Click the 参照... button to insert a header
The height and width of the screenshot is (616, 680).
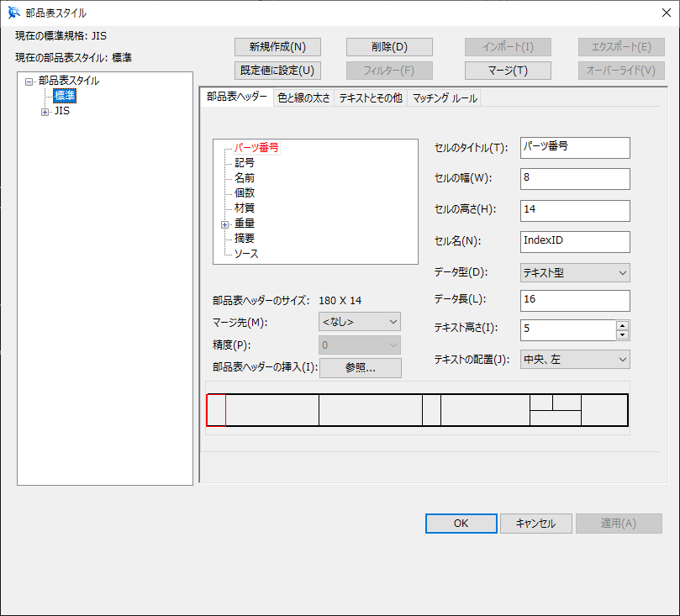pos(360,367)
